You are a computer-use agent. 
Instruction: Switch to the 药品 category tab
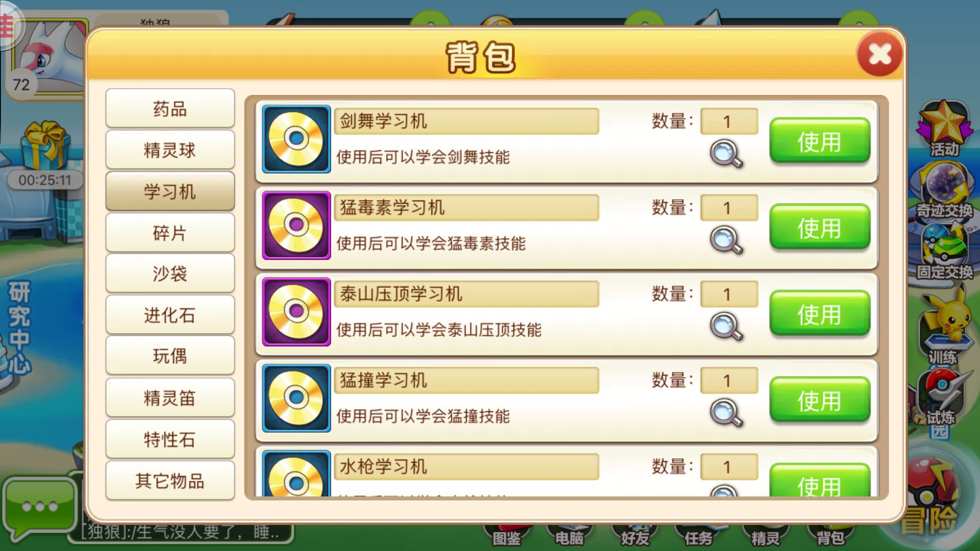click(170, 108)
